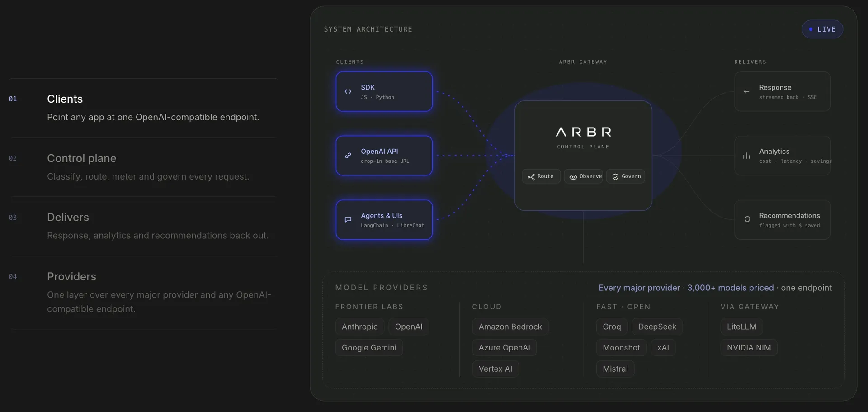Image resolution: width=868 pixels, height=412 pixels.
Task: Select the Control plane step
Action: point(144,167)
